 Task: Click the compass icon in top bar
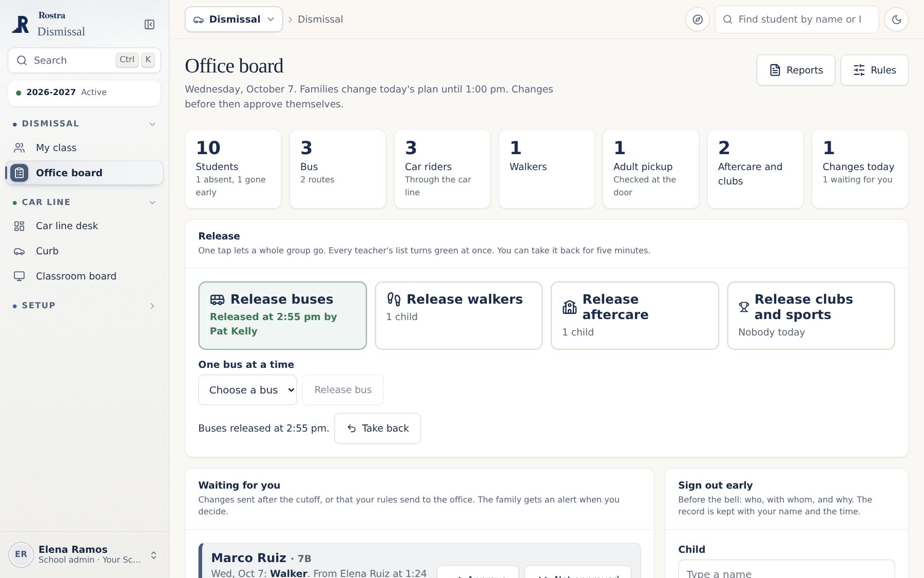697,20
